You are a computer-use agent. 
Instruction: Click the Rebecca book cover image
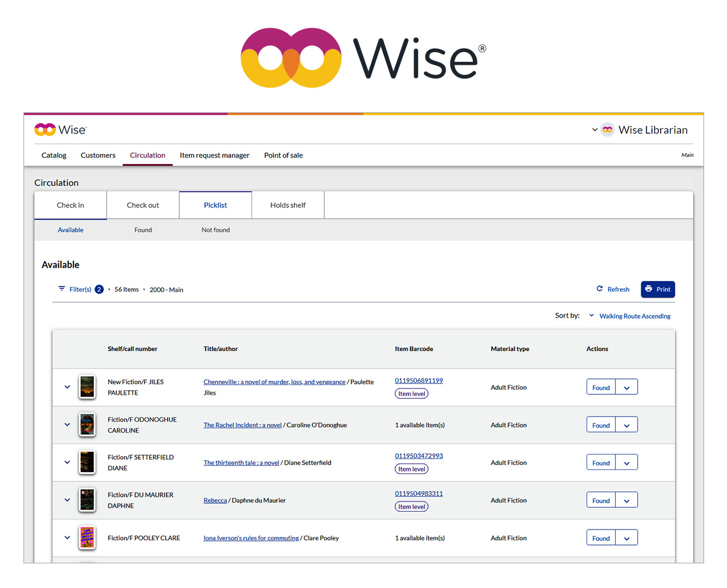pos(87,500)
